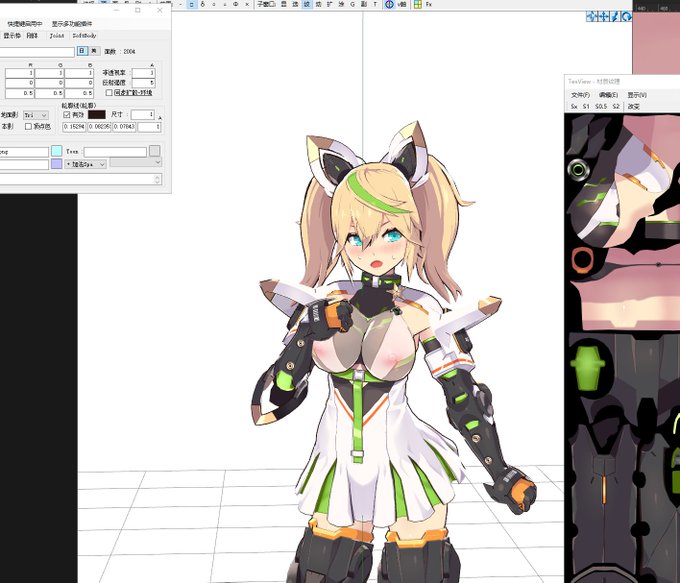Viewport: 680px width, 583px height.
Task: Click the yellow-green grid icon beside Fx
Action: (x=418, y=4)
